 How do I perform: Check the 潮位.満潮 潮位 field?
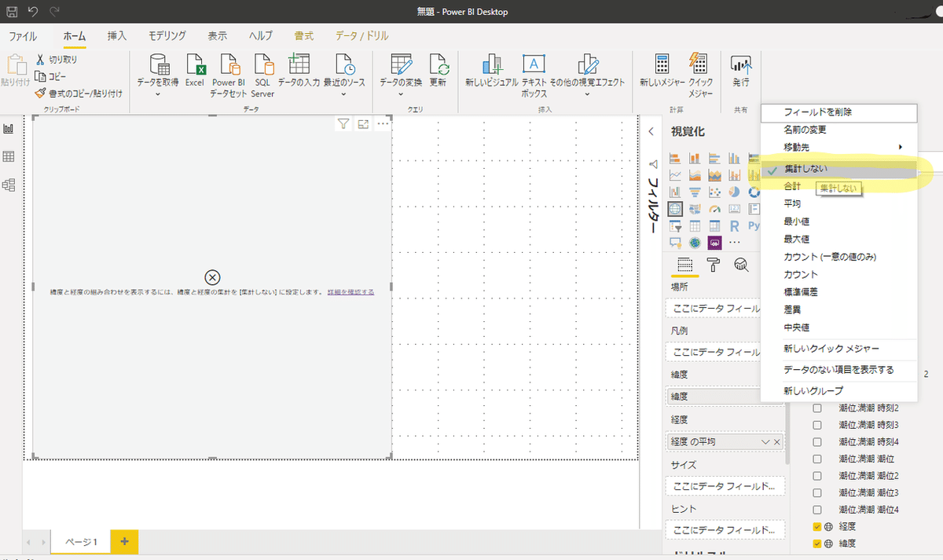(817, 459)
